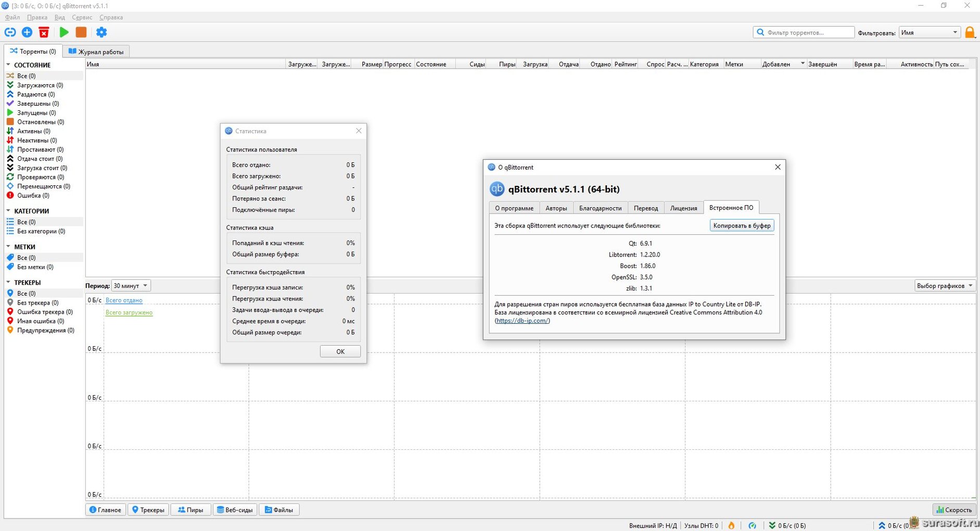Select the Раздаются (0) state filter
Screen dimensions: 980x531
(36, 94)
